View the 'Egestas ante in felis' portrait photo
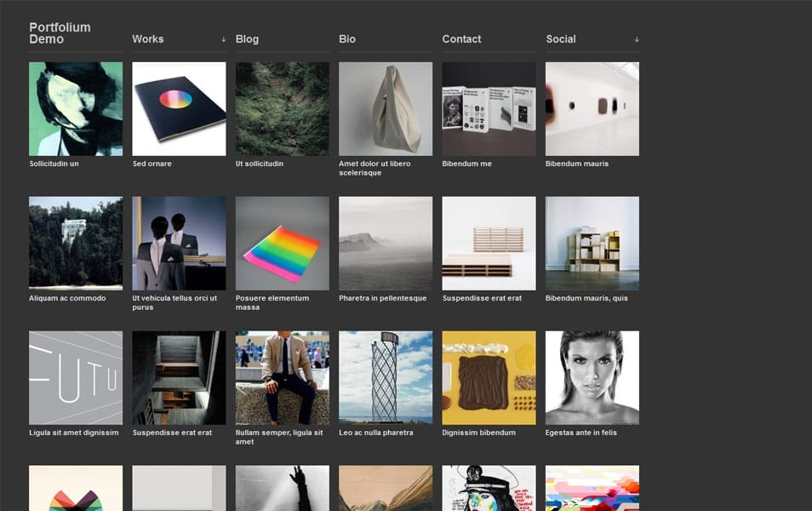Viewport: 812px width, 511px height. pyautogui.click(x=592, y=377)
